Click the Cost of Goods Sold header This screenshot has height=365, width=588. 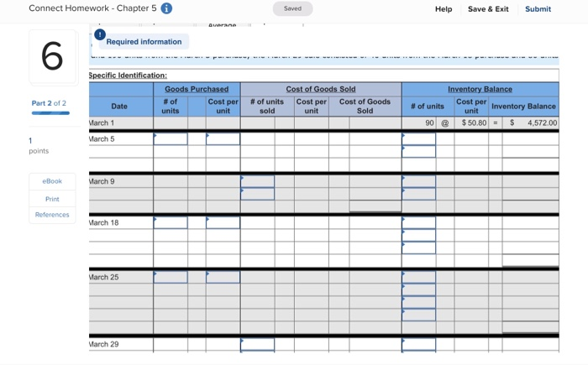click(321, 89)
